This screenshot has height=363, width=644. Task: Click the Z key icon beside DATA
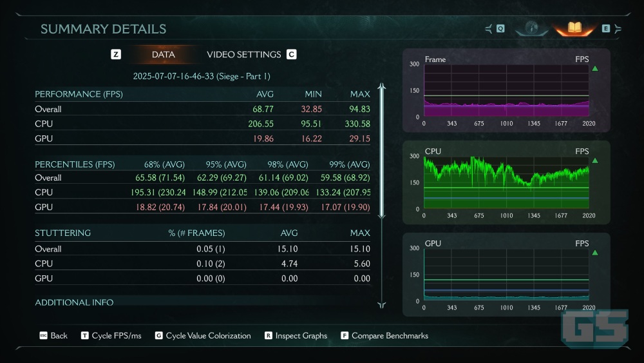(x=116, y=54)
